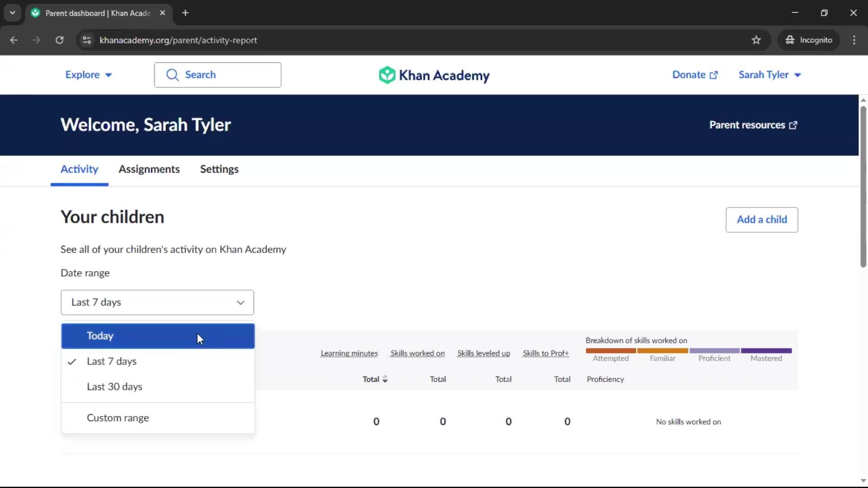This screenshot has width=868, height=488.
Task: Choose Last 30 days from list
Action: tap(158, 386)
